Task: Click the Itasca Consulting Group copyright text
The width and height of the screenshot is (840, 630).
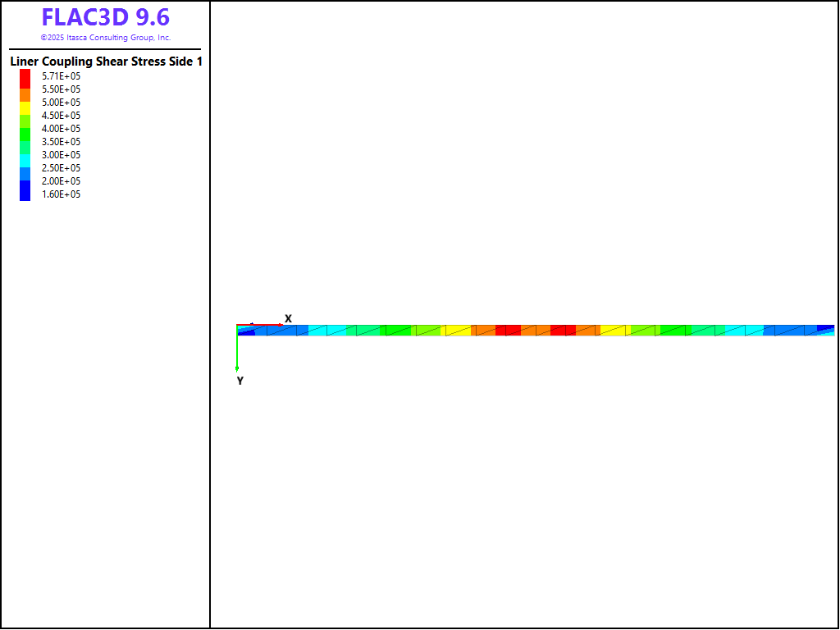Action: [x=106, y=38]
